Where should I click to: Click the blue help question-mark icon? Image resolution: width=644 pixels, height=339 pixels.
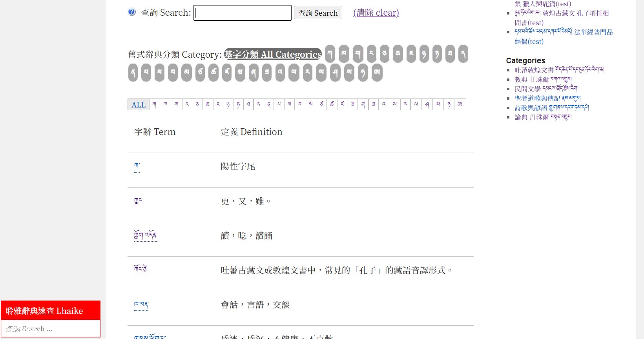[132, 12]
